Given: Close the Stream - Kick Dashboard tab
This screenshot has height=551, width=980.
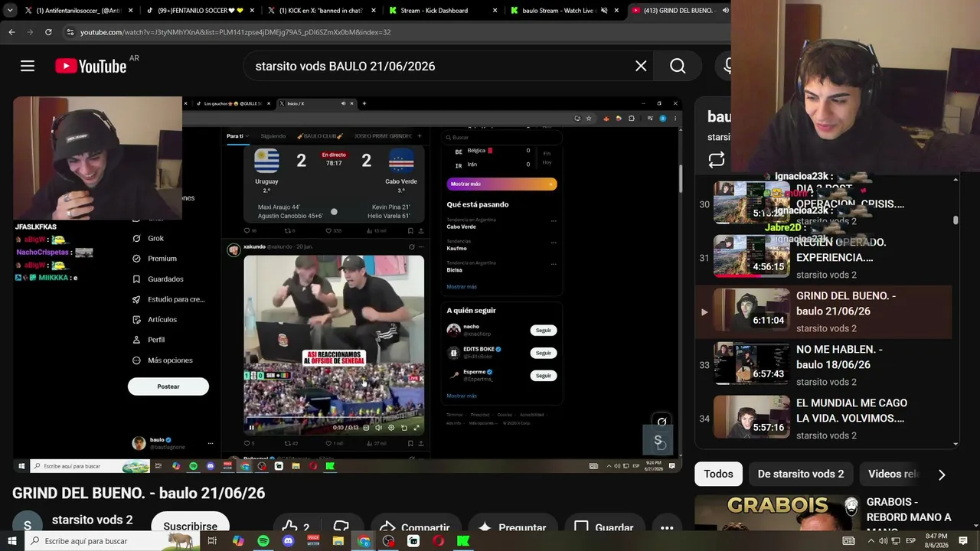Looking at the screenshot, I should click(x=495, y=11).
